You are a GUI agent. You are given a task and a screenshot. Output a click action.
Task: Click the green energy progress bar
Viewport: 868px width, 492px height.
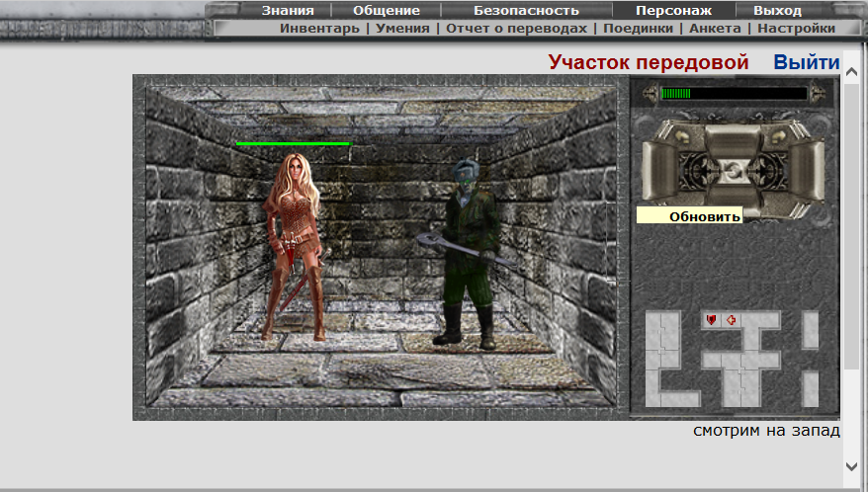pyautogui.click(x=734, y=94)
